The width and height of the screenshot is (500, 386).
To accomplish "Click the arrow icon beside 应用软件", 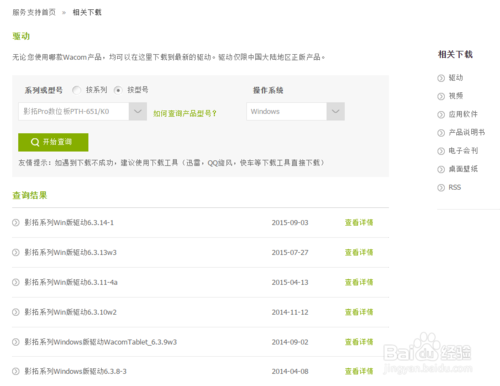I will [441, 115].
